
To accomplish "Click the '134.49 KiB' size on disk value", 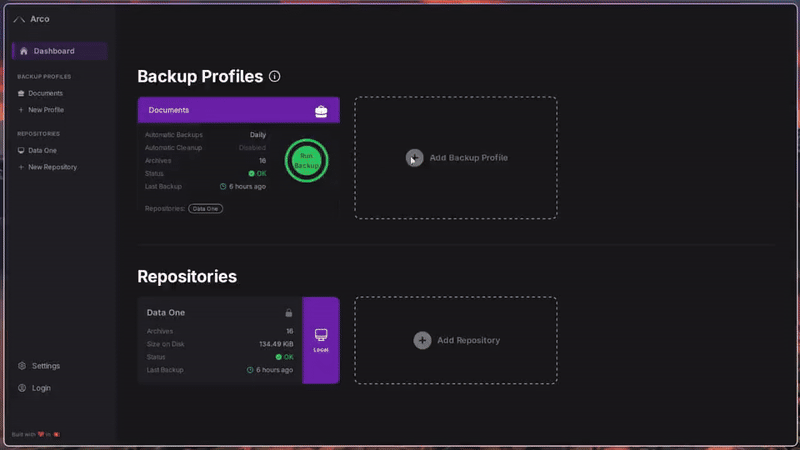I will tap(276, 344).
